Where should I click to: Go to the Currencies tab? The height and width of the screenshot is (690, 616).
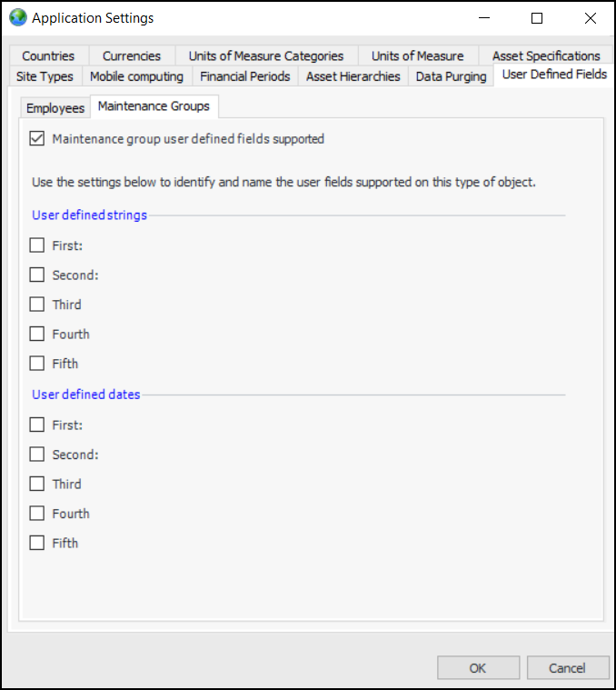pos(132,56)
